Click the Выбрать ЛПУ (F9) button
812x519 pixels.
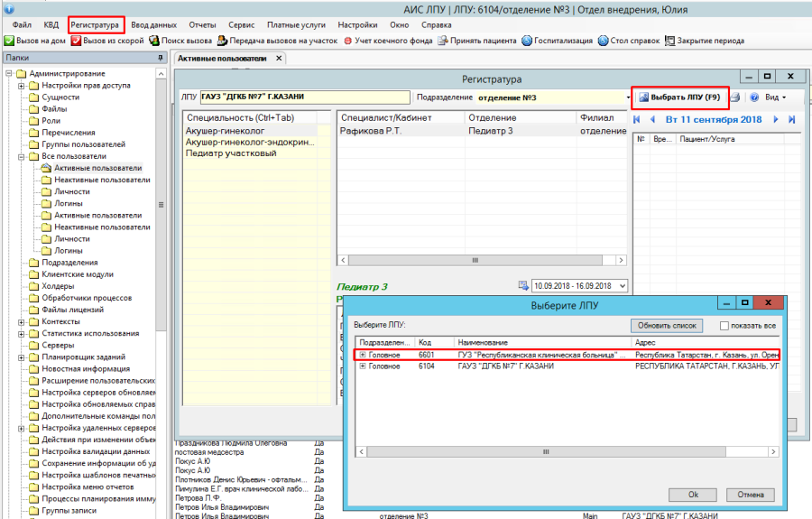click(x=679, y=97)
